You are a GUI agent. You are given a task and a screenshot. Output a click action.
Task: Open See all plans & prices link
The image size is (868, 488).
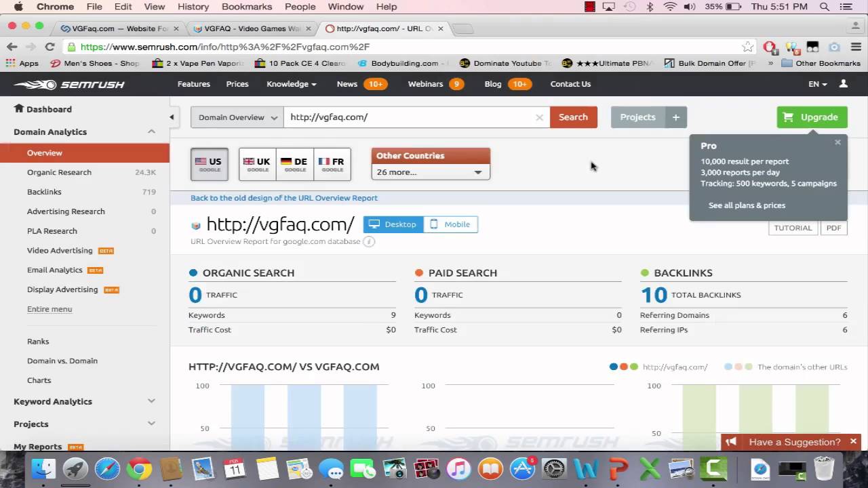747,205
